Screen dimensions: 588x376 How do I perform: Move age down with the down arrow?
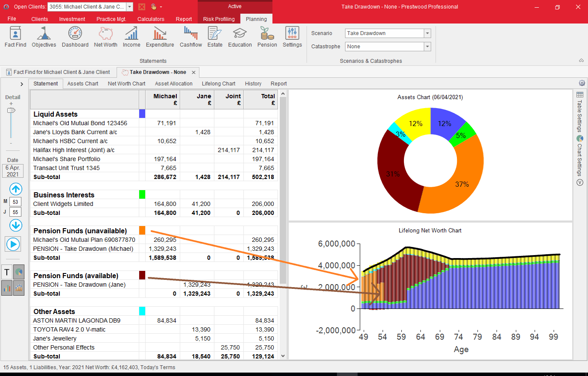(16, 225)
